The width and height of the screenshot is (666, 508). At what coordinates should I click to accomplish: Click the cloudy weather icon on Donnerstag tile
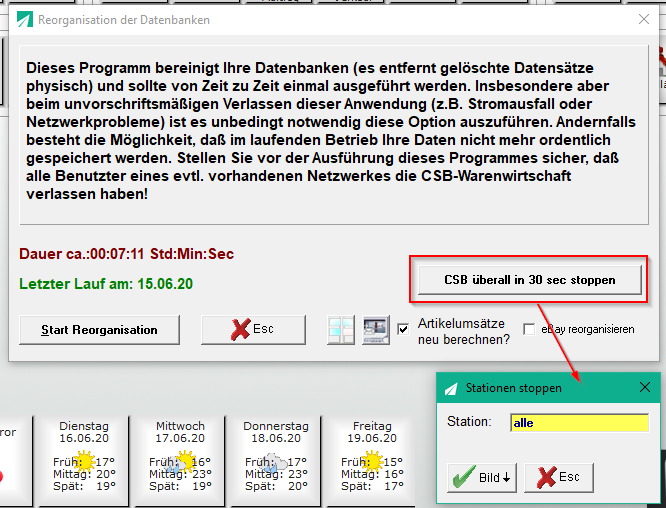pos(274,464)
